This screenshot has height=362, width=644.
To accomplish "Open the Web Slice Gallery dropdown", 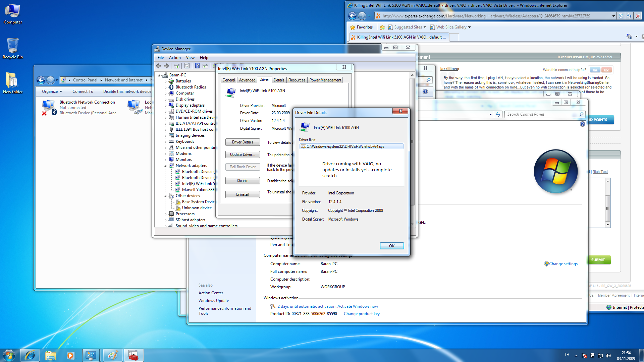I will 469,27.
